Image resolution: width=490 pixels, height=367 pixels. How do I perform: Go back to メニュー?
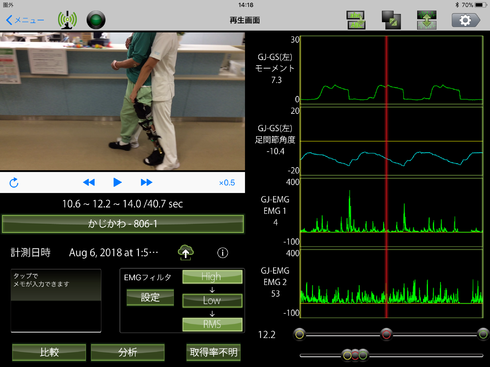click(x=25, y=20)
